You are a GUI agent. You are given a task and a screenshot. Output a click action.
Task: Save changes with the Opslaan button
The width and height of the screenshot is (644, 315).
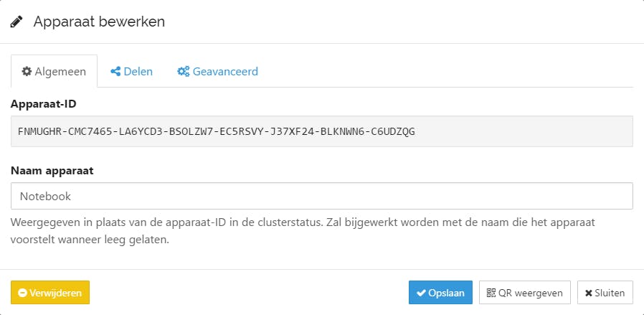coord(440,293)
